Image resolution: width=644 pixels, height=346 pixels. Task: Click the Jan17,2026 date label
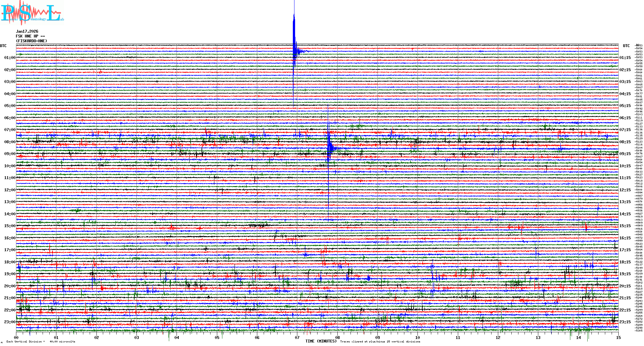[x=27, y=31]
